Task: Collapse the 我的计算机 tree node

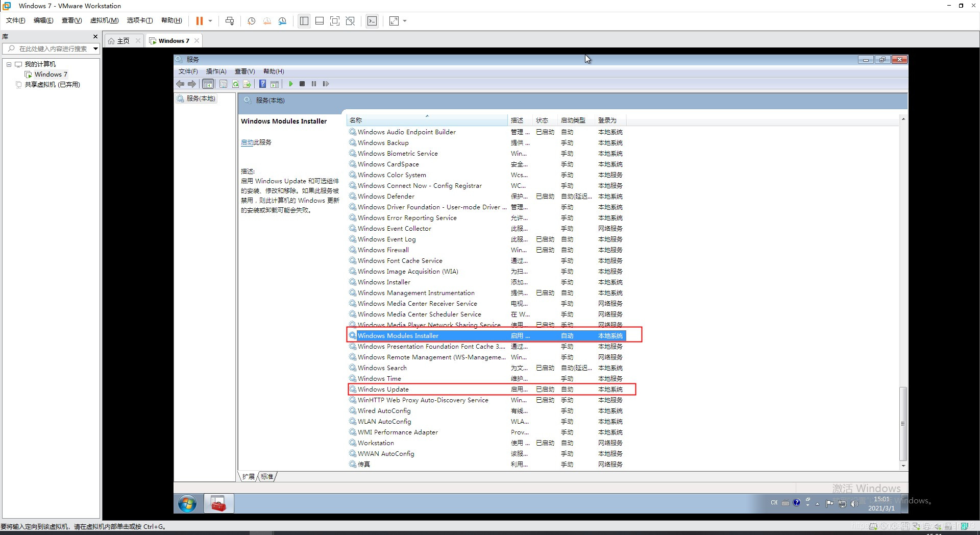Action: pyautogui.click(x=9, y=64)
